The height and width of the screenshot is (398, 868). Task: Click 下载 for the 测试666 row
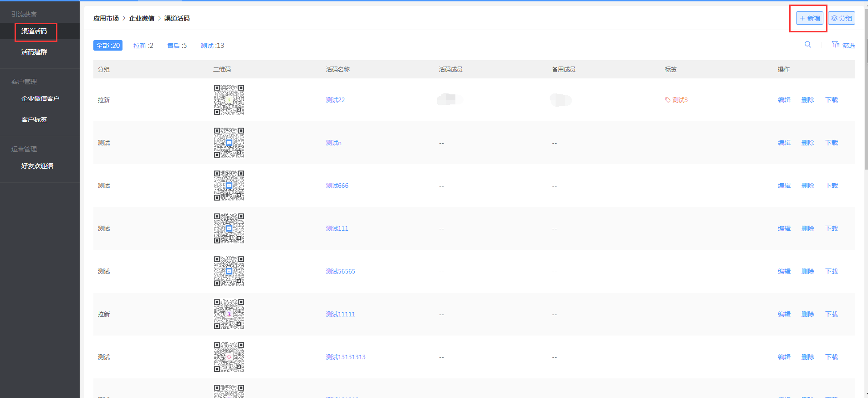(x=832, y=186)
